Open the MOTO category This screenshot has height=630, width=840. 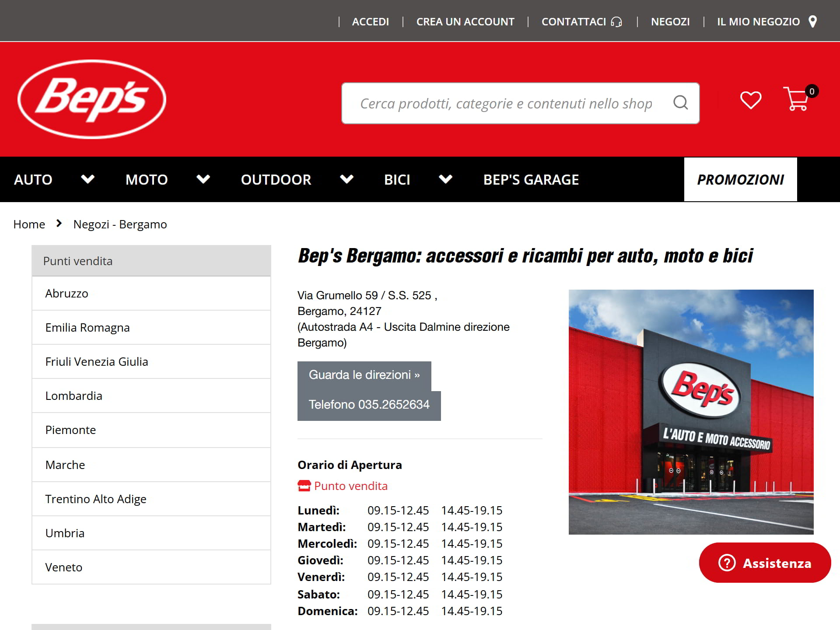(x=147, y=179)
